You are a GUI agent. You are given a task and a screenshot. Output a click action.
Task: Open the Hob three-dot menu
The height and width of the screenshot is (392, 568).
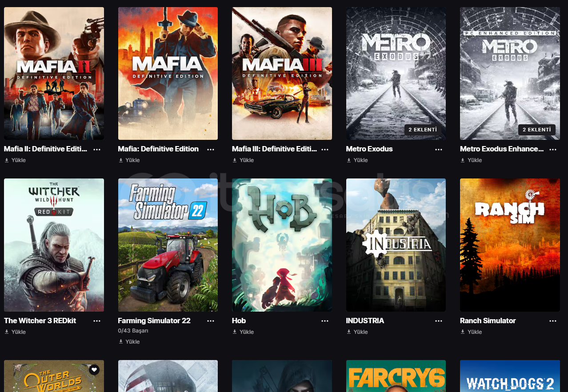click(325, 321)
